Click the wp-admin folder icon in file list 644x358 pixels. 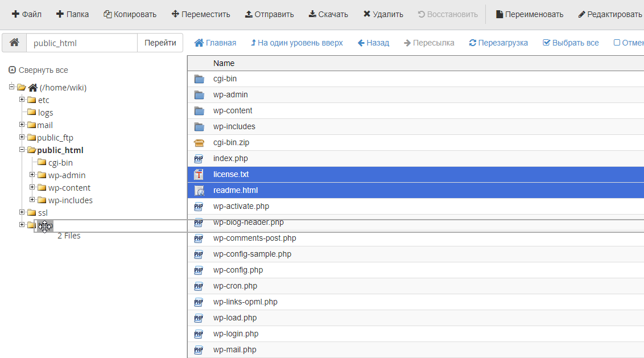point(199,95)
